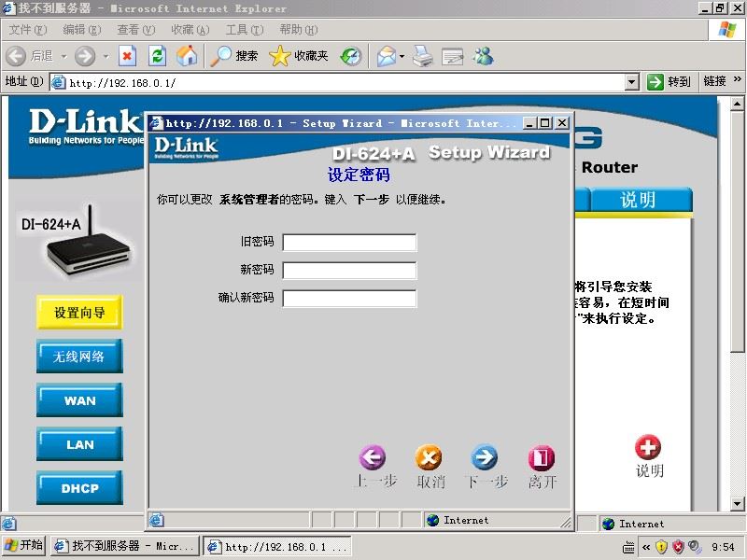The height and width of the screenshot is (560, 747).
Task: Click the IE Forward arrow button
Action: pyautogui.click(x=85, y=56)
